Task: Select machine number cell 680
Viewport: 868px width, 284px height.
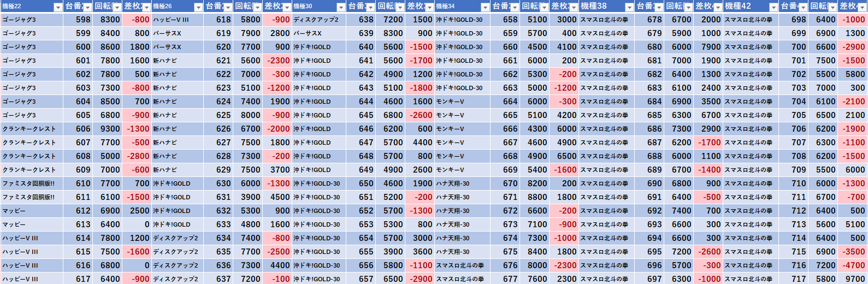Action: (x=649, y=47)
